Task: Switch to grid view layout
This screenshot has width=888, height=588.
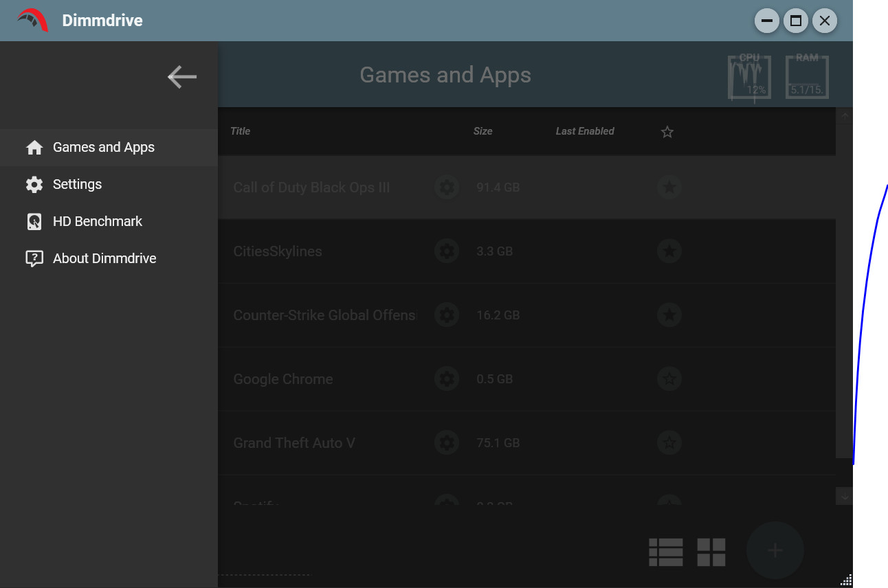Action: pos(711,550)
